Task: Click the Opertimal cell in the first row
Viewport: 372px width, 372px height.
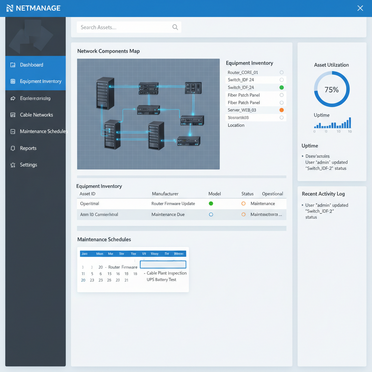Action: pos(89,203)
